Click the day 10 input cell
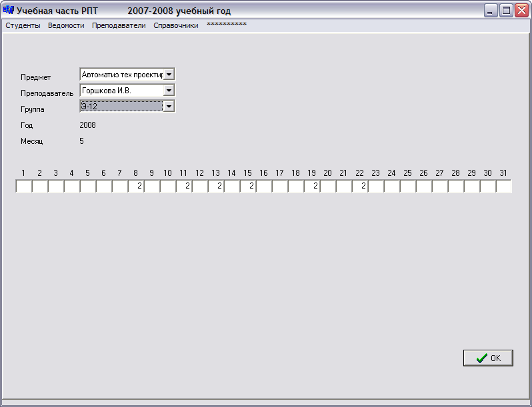 (167, 186)
